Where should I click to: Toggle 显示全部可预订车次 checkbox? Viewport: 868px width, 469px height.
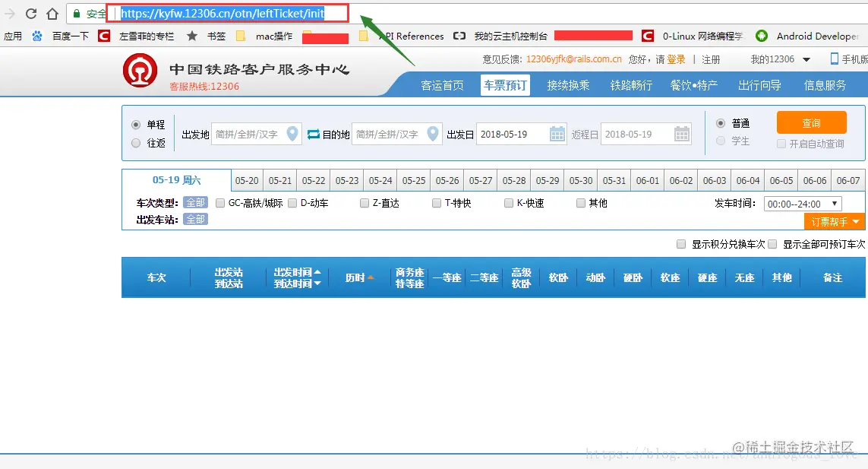pyautogui.click(x=772, y=244)
